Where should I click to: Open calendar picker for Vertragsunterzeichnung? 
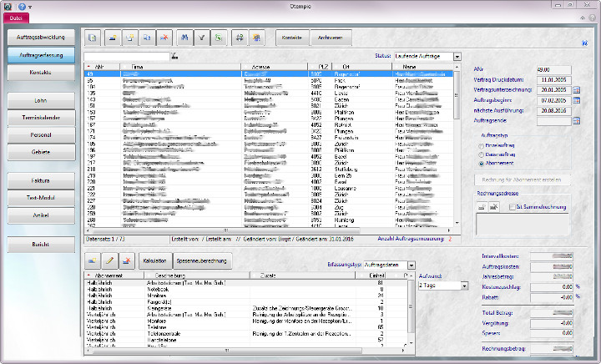coord(576,90)
